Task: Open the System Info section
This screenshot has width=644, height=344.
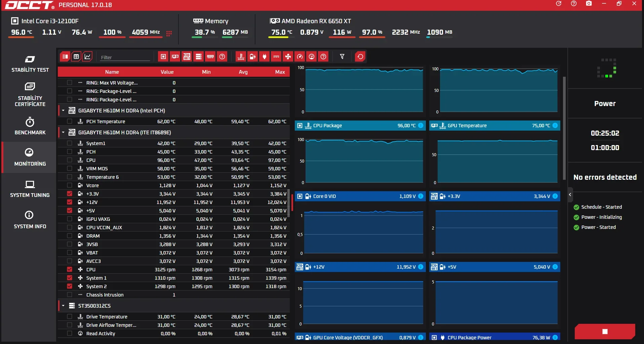Action: click(30, 220)
